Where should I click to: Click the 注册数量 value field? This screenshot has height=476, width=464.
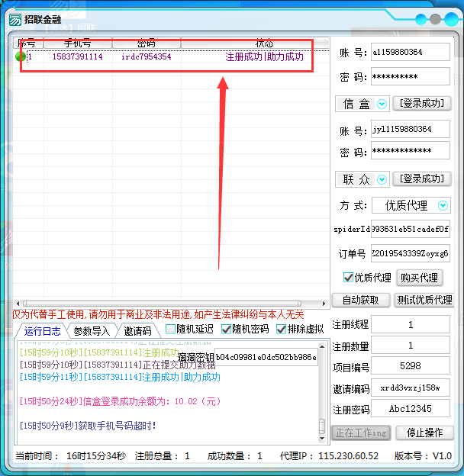tap(411, 345)
